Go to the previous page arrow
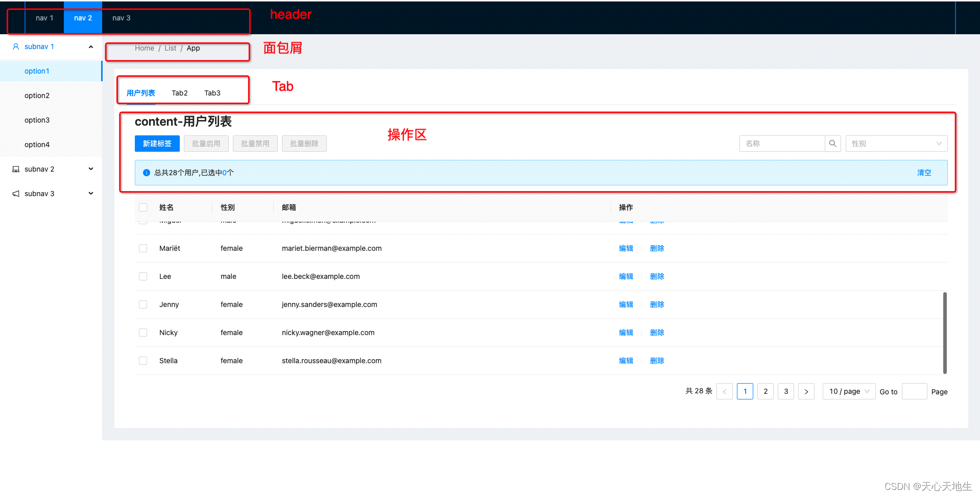The image size is (980, 496). [x=725, y=391]
